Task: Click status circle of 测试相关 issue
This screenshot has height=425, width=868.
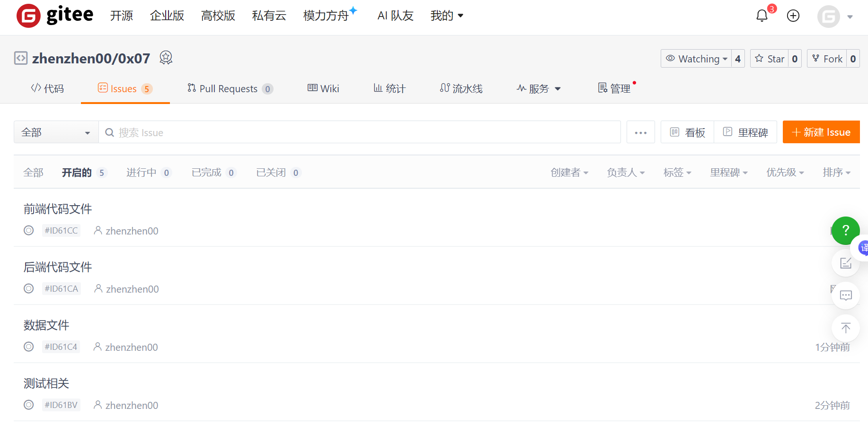Action: click(29, 405)
